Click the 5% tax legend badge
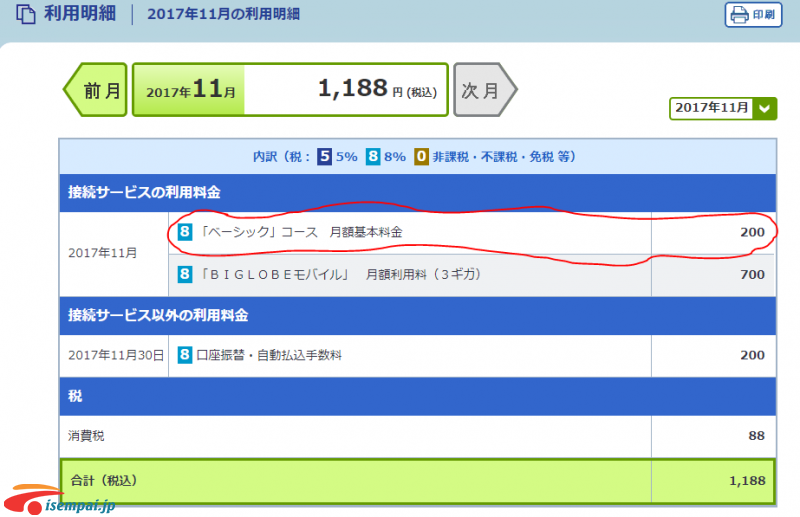This screenshot has height=517, width=800. (324, 156)
